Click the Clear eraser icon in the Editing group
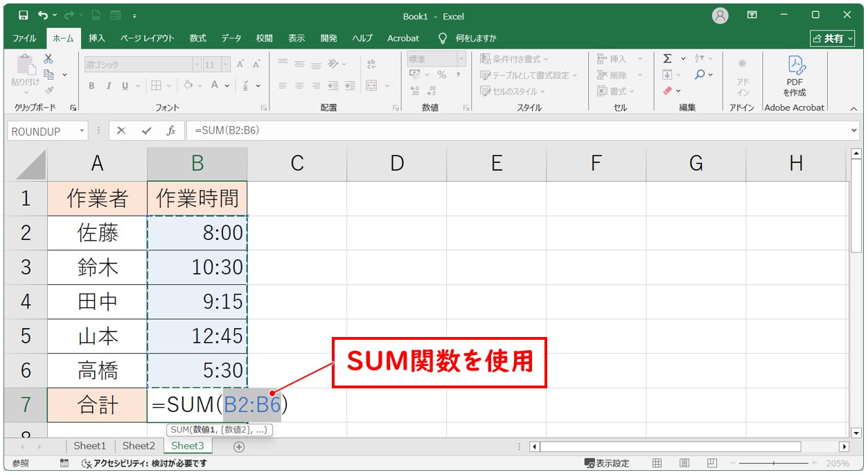 (667, 91)
